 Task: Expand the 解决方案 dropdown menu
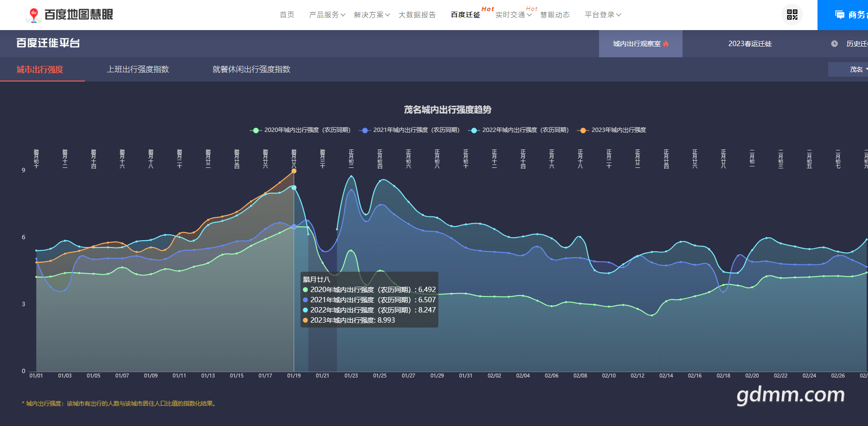point(372,15)
